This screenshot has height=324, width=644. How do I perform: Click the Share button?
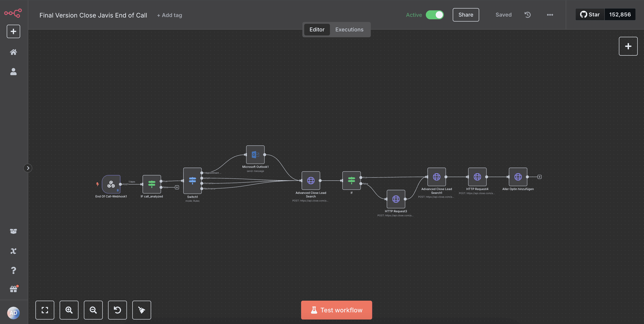[466, 15]
